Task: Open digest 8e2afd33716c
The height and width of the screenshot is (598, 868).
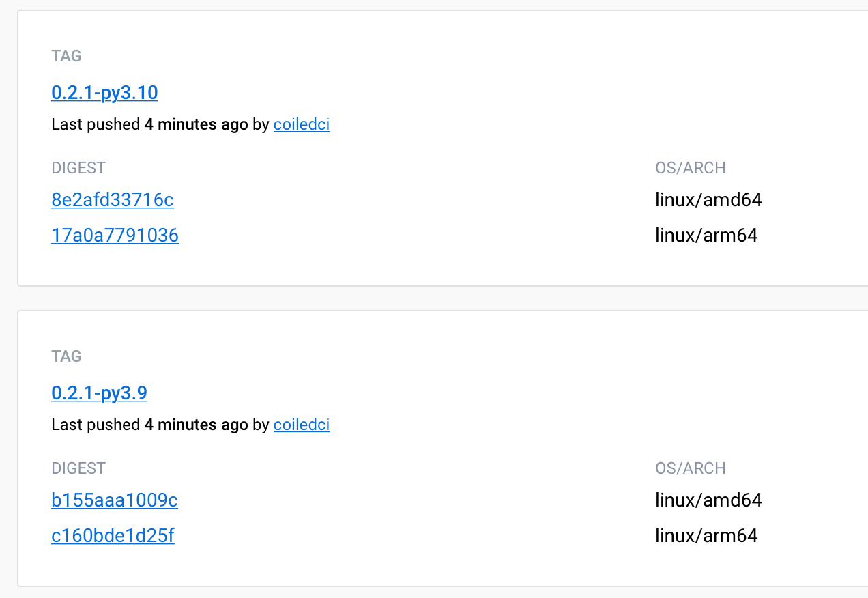Action: 112,199
